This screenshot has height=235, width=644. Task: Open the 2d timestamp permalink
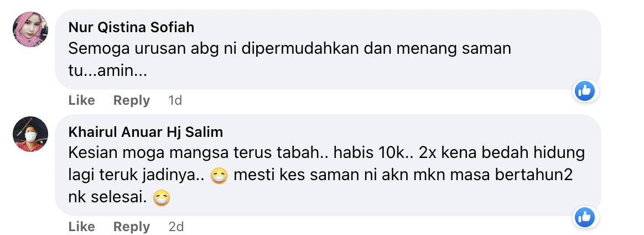pos(176,226)
